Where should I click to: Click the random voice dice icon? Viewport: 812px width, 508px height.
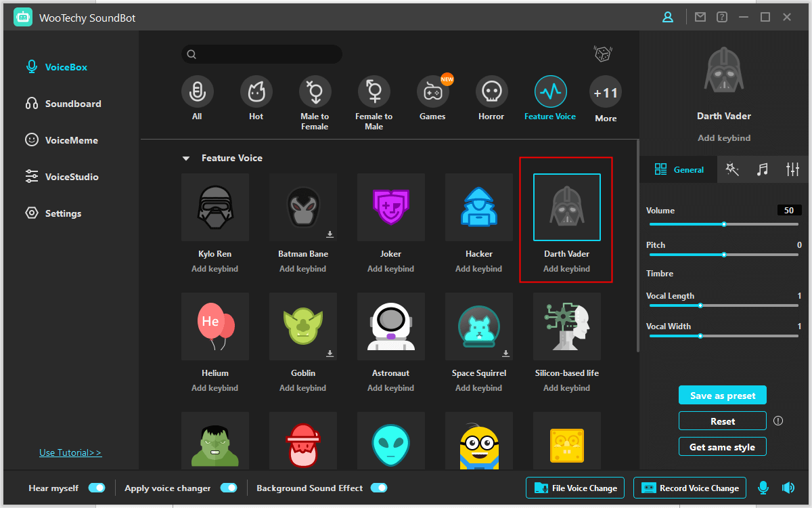603,54
